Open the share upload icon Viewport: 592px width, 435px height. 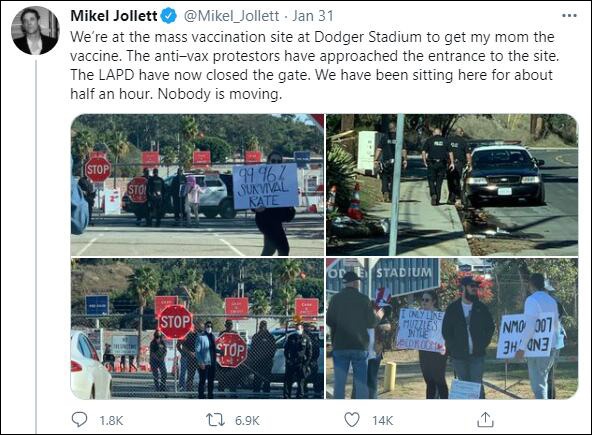point(485,420)
